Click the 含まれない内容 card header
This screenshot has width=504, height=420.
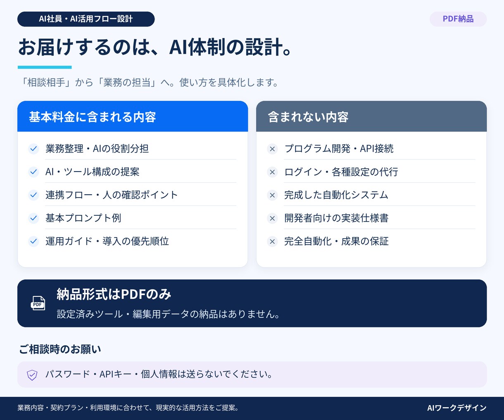[371, 117]
